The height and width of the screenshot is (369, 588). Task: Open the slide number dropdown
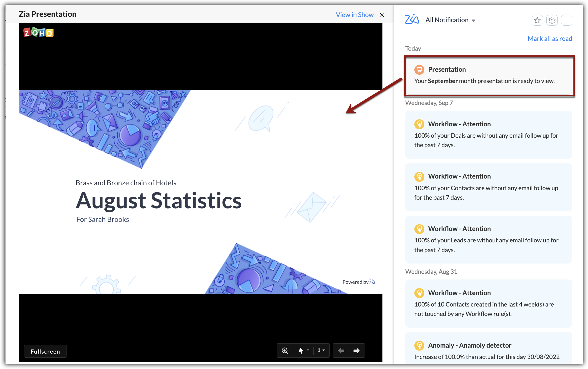(x=321, y=350)
